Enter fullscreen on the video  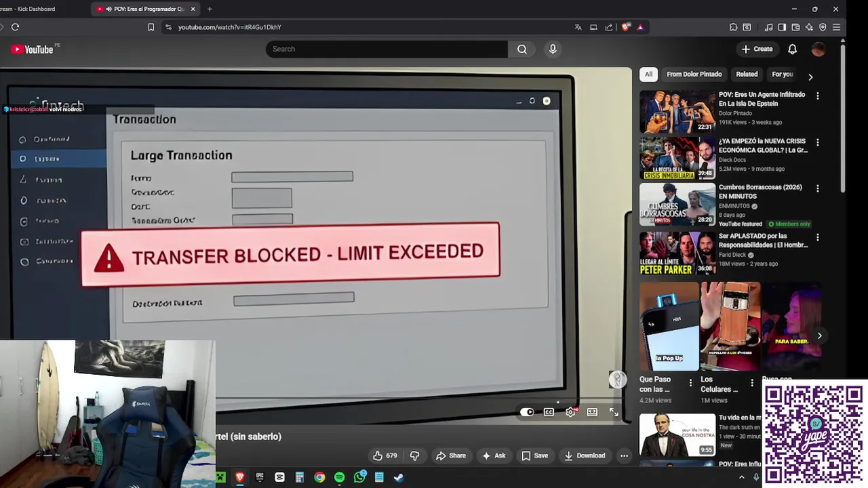coord(614,411)
